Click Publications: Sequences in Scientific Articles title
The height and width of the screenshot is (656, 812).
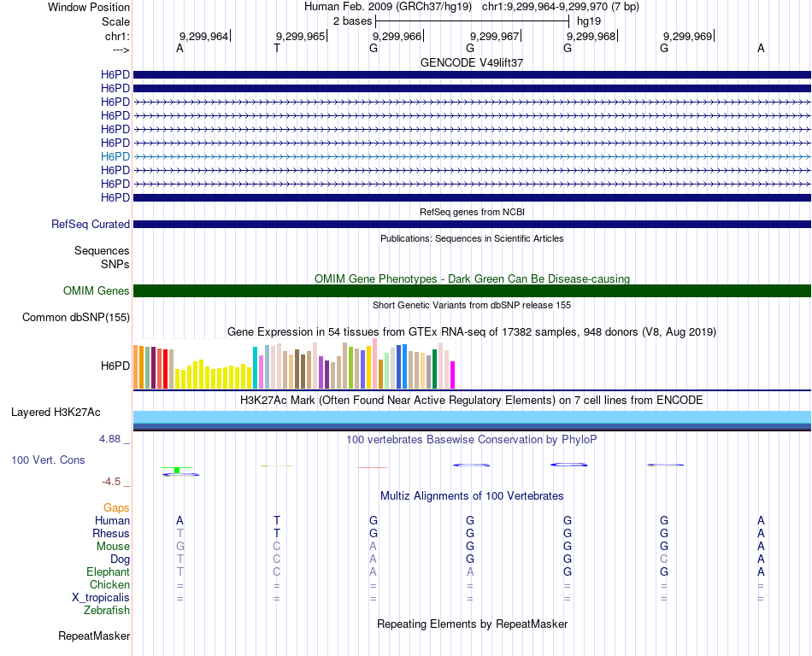pos(472,238)
